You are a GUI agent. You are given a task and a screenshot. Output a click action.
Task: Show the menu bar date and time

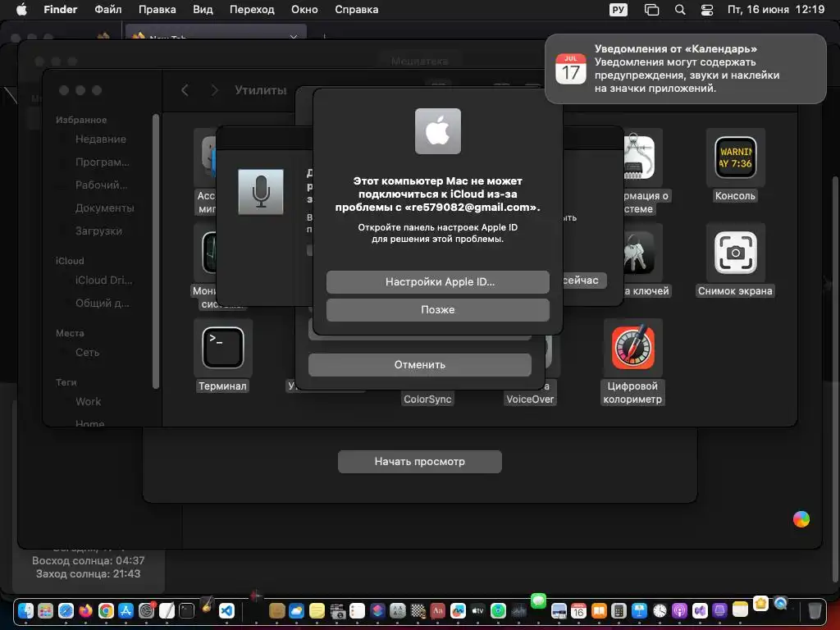coord(776,10)
